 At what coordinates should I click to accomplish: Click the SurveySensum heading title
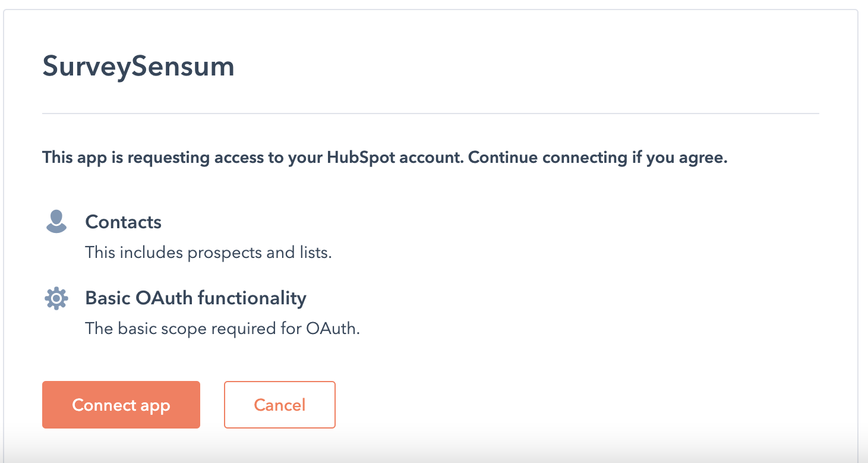pyautogui.click(x=138, y=67)
